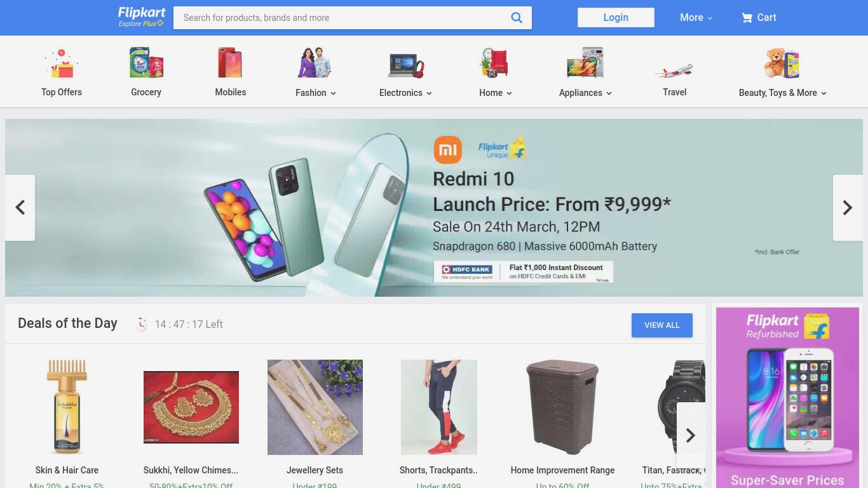The image size is (868, 488).
Task: Open the Cart icon
Action: (747, 18)
